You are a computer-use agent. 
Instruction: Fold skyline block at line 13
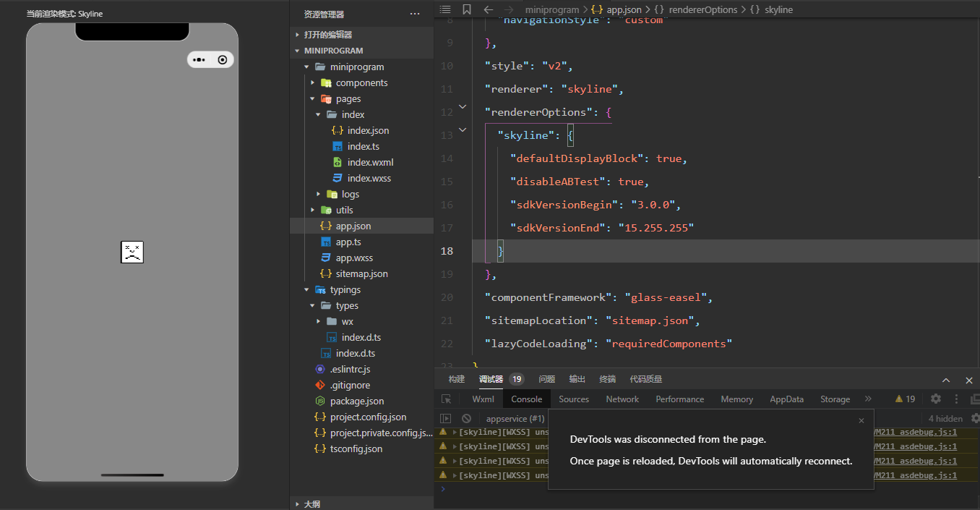click(x=463, y=131)
